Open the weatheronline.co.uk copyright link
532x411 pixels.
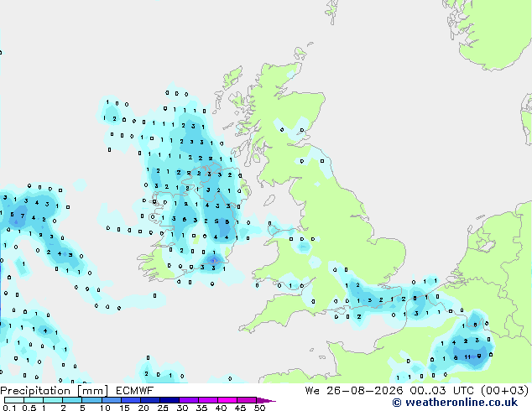click(455, 403)
